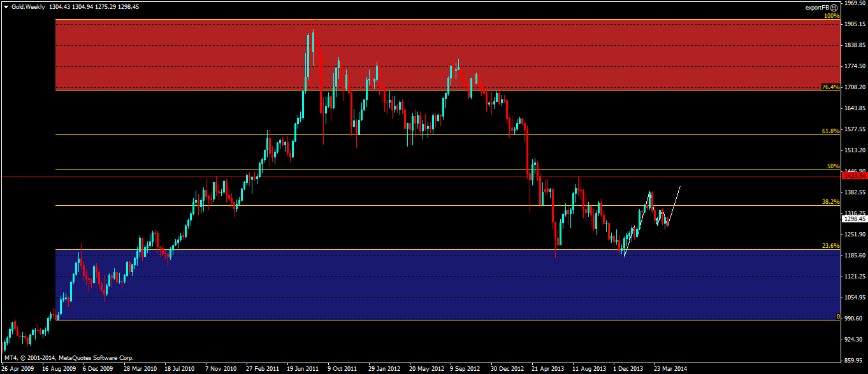
Task: Click the 28 Mar 2010 date label
Action: (x=140, y=369)
